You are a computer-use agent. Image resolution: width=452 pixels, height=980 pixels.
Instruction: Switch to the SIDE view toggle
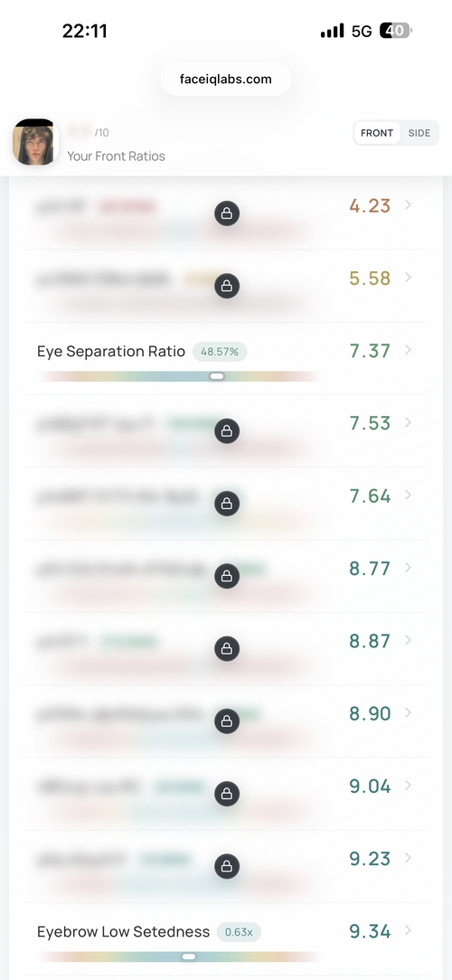[x=419, y=133]
